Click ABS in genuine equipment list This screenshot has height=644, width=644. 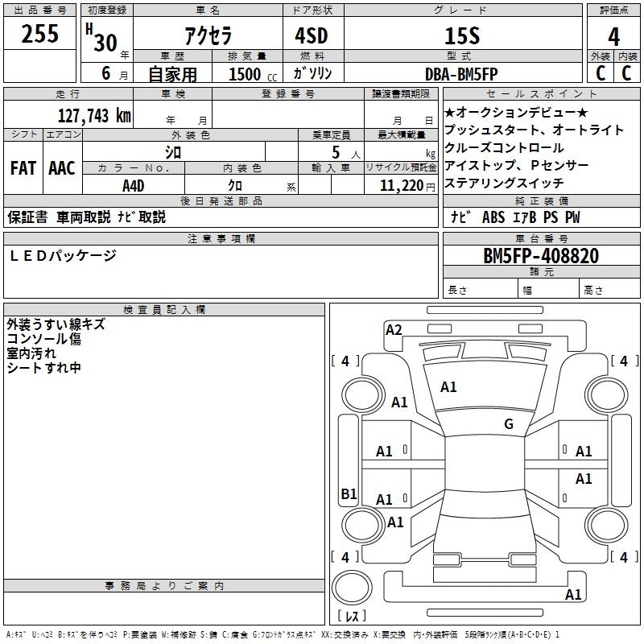493,217
